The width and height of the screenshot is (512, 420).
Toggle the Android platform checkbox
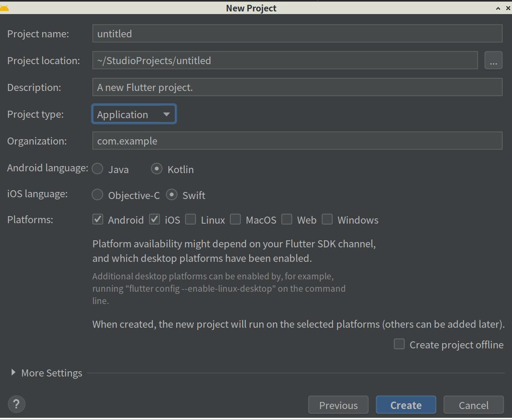coord(98,219)
